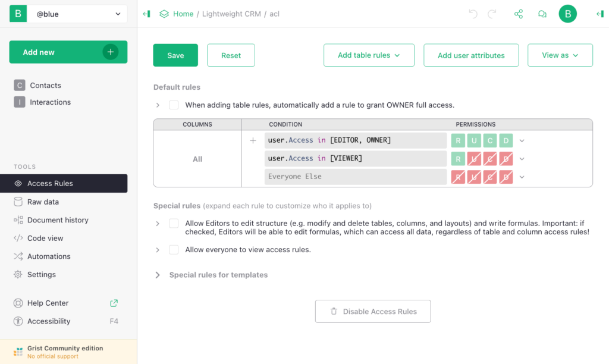The width and height of the screenshot is (609, 364).
Task: Click Add user attributes button
Action: click(471, 55)
